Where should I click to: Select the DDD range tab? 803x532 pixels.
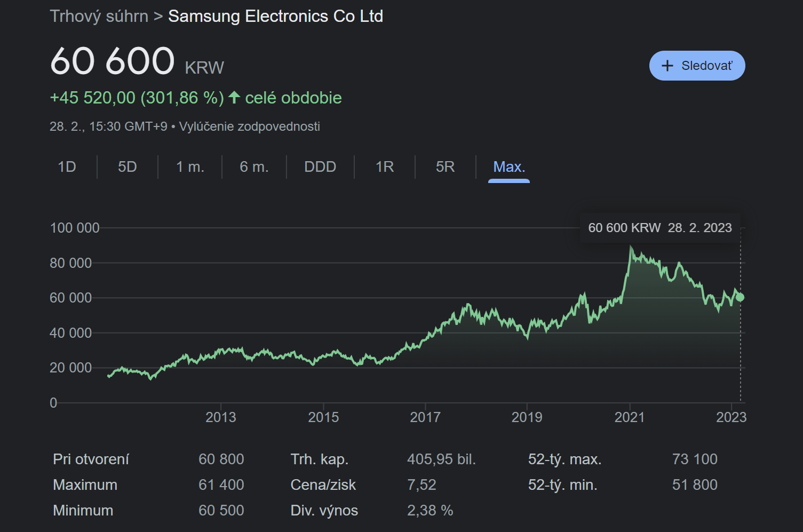[x=320, y=167]
